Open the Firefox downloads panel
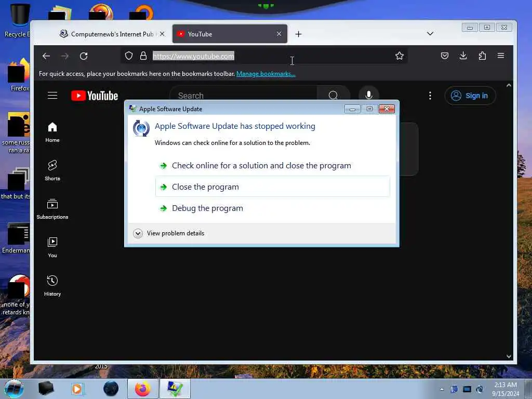Viewport: 532px width, 399px height. pos(463,56)
